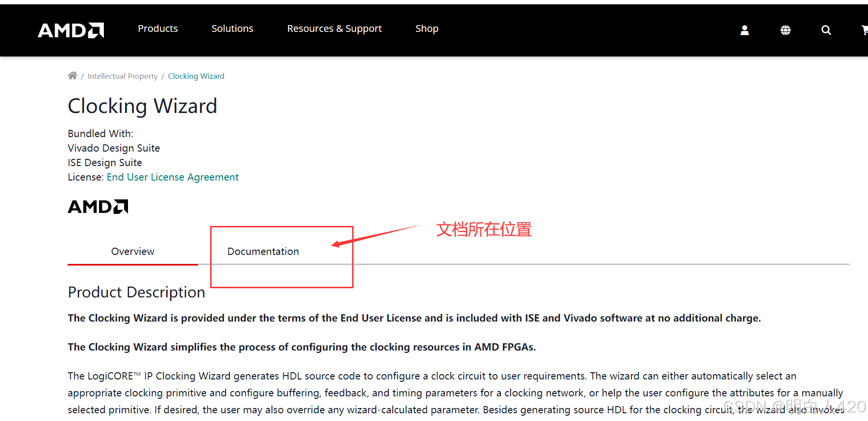The width and height of the screenshot is (868, 421).
Task: Click sentence about End User License terms
Action: [x=414, y=318]
